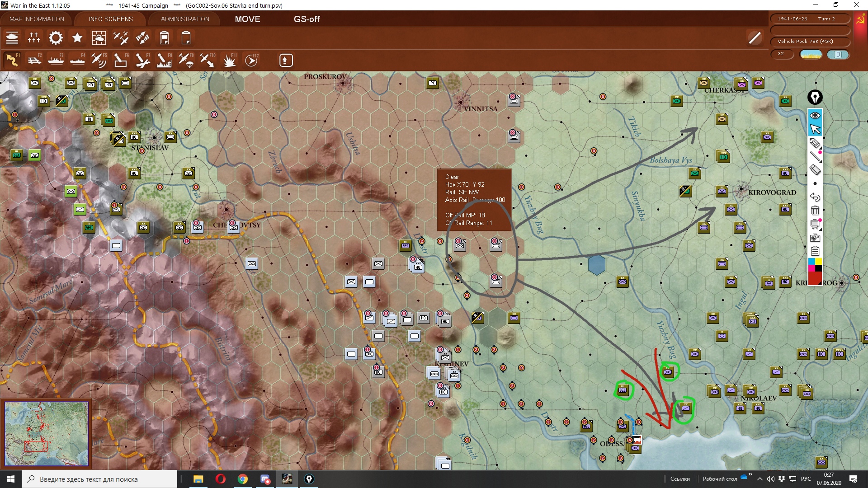Image resolution: width=868 pixels, height=488 pixels.
Task: Select the Naval Transport ship (F3) icon
Action: coord(56,60)
